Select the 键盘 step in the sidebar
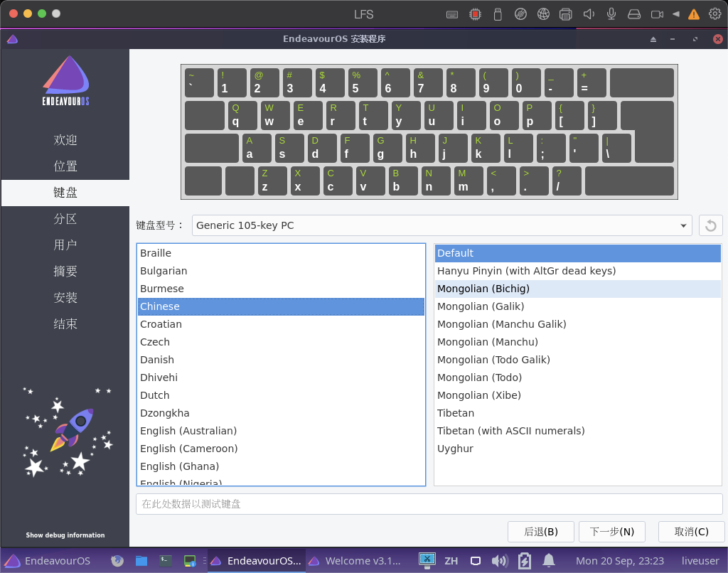 [65, 193]
